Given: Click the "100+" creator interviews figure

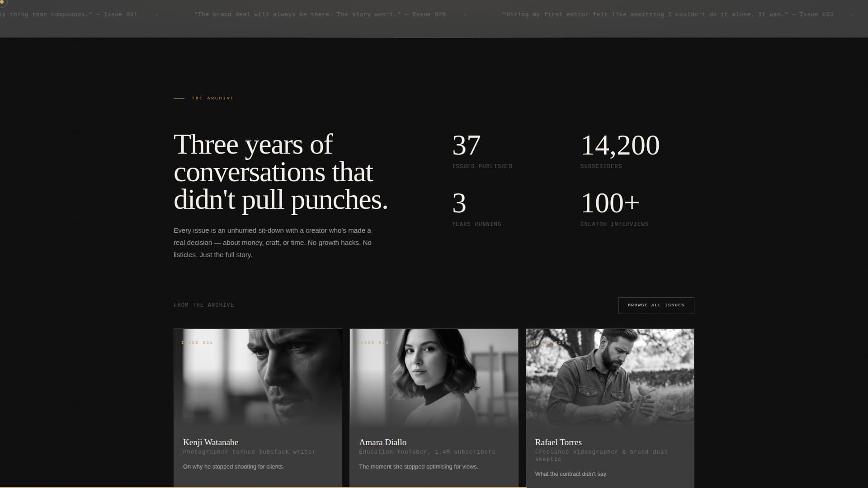Looking at the screenshot, I should click(610, 203).
